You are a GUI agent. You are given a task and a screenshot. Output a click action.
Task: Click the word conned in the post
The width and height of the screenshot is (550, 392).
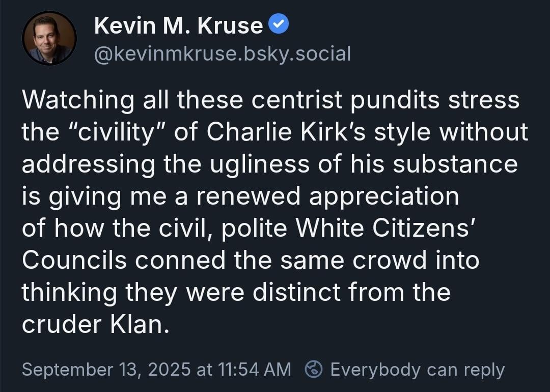coord(180,261)
